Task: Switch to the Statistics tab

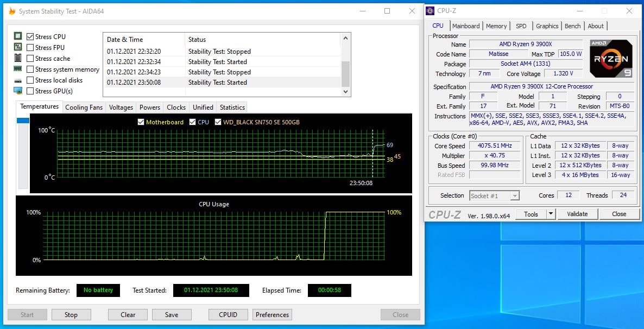Action: [x=232, y=107]
